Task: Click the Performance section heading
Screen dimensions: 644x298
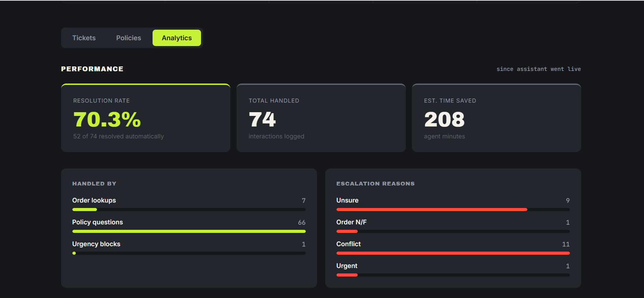Action: [x=92, y=69]
